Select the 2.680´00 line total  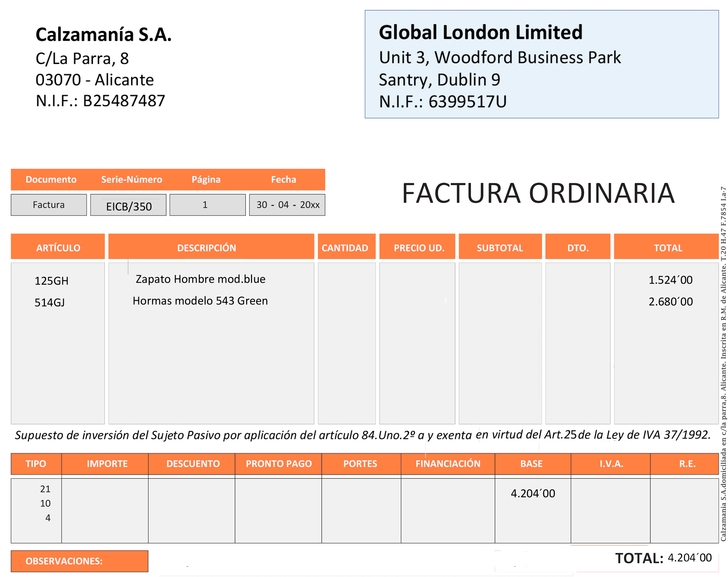pyautogui.click(x=670, y=301)
